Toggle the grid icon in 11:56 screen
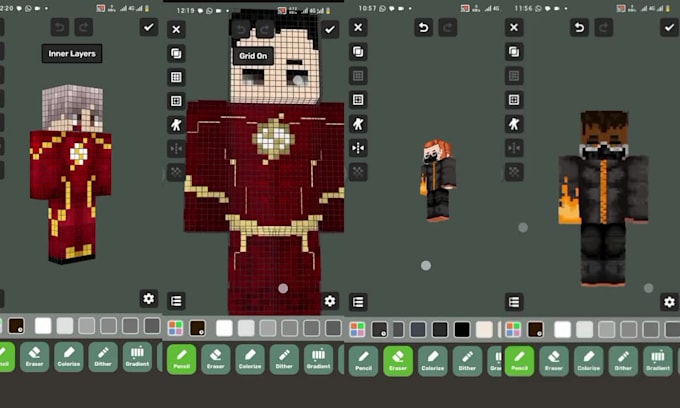The height and width of the screenshot is (408, 680). (514, 76)
